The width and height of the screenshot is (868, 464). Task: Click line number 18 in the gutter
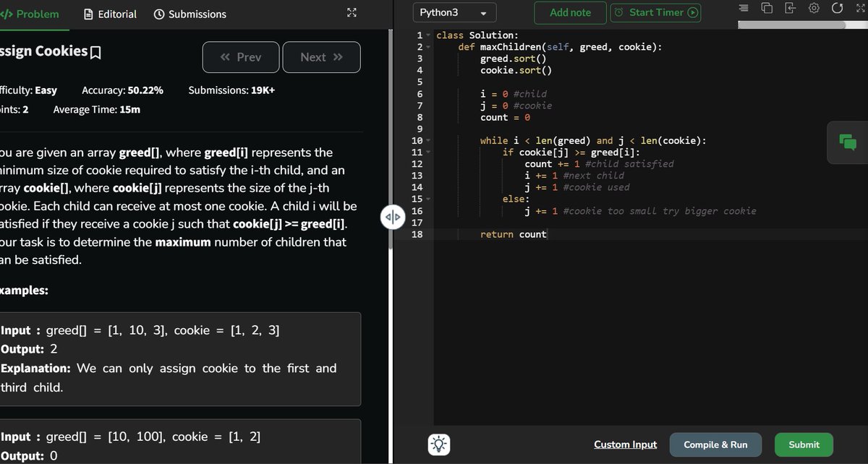(x=417, y=234)
